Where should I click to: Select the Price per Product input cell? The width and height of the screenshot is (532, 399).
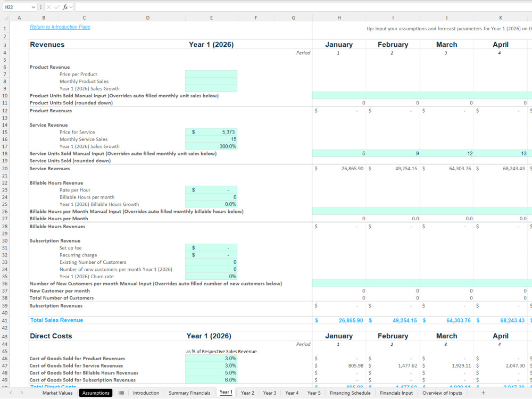pyautogui.click(x=211, y=74)
